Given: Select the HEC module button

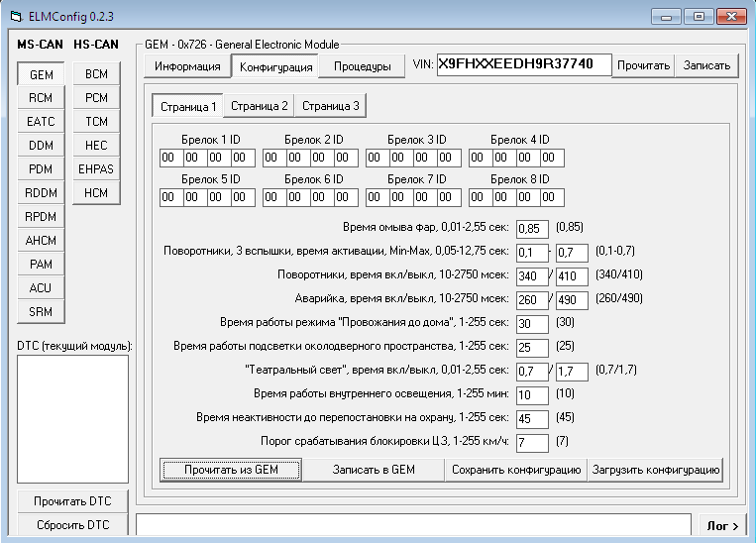Looking at the screenshot, I should 96,146.
